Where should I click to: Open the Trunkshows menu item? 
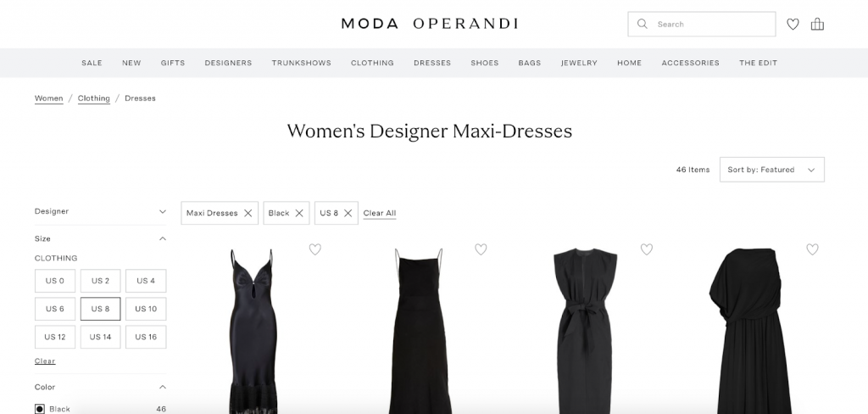301,63
